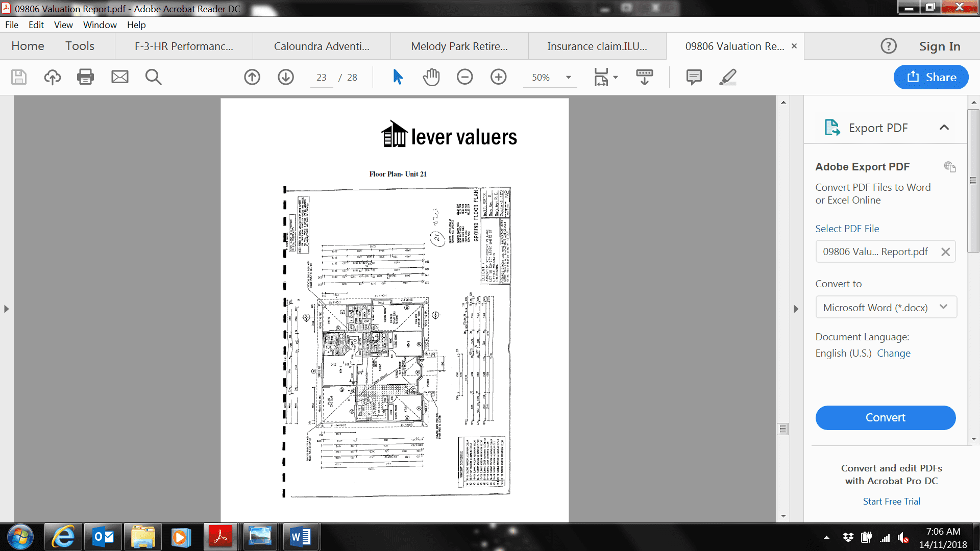
Task: Open the Find text magnifier tool
Action: 153,77
